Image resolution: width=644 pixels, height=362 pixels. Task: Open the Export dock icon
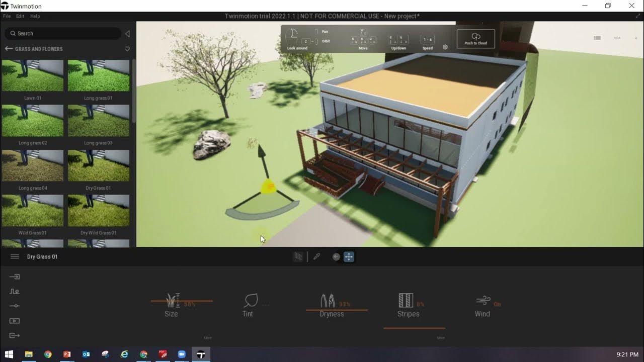[15, 335]
